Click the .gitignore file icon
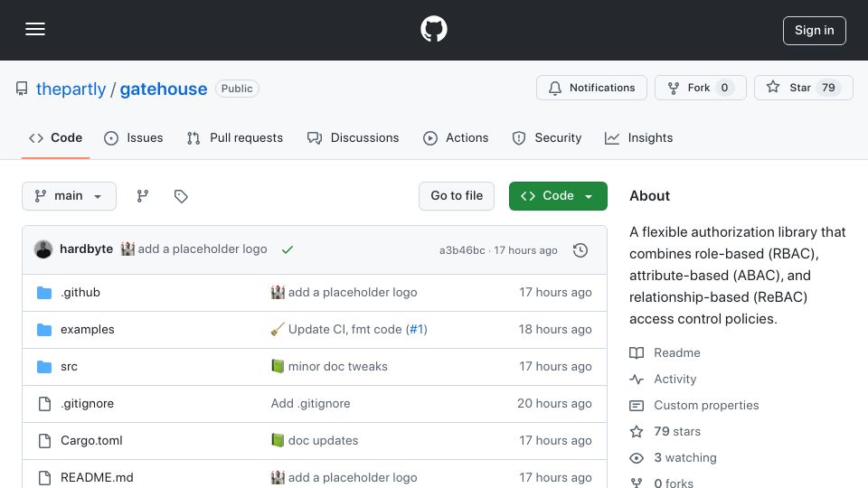868x488 pixels. [44, 404]
